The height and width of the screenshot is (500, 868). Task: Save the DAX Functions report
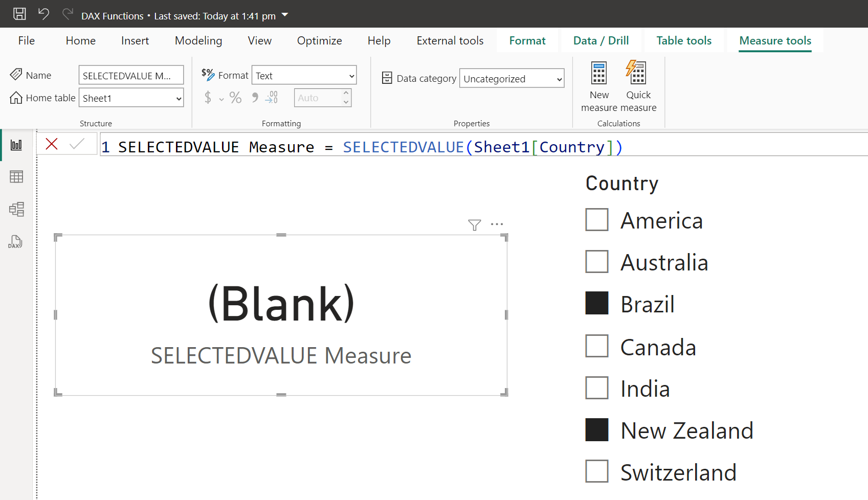pyautogui.click(x=19, y=14)
